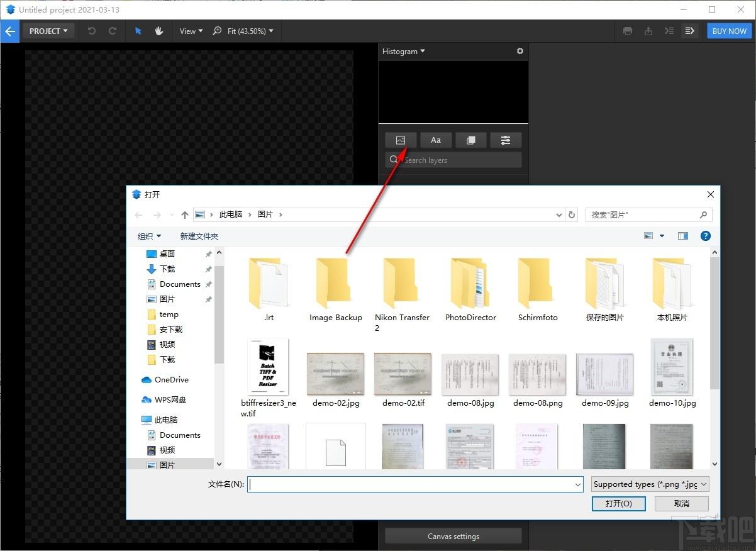Click the 打开(O) button
Image resolution: width=756 pixels, height=551 pixels.
618,503
